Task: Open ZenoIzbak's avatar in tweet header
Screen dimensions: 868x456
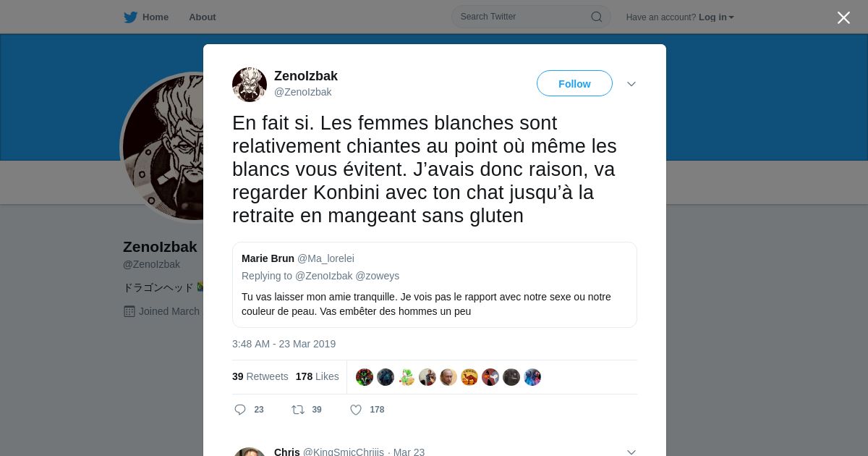Action: tap(250, 85)
